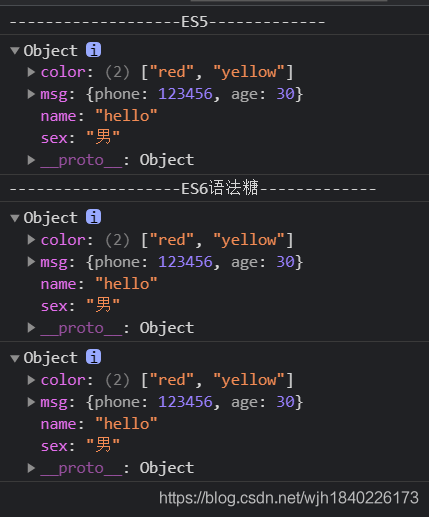The height and width of the screenshot is (517, 429).
Task: Open the blog.csdn.net watermark link
Action: coord(289,498)
